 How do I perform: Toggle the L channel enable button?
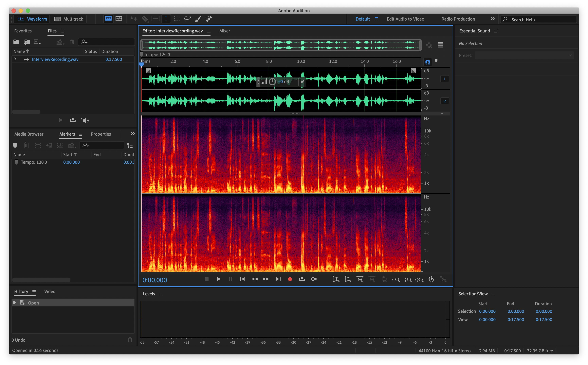(445, 78)
